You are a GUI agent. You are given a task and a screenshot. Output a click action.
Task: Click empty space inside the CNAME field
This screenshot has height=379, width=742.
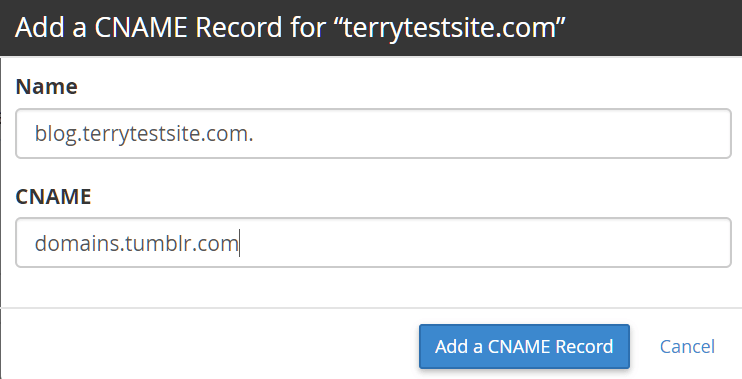click(485, 243)
